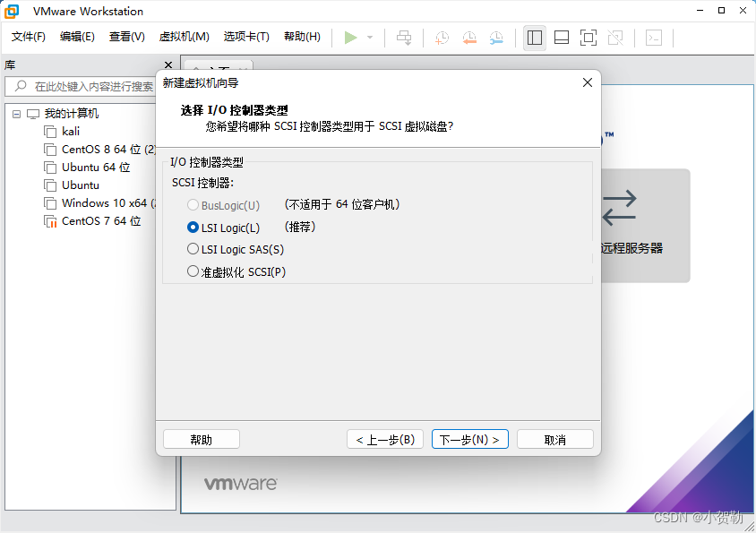
Task: Minimize the VMware Workstation window
Action: coord(700,11)
